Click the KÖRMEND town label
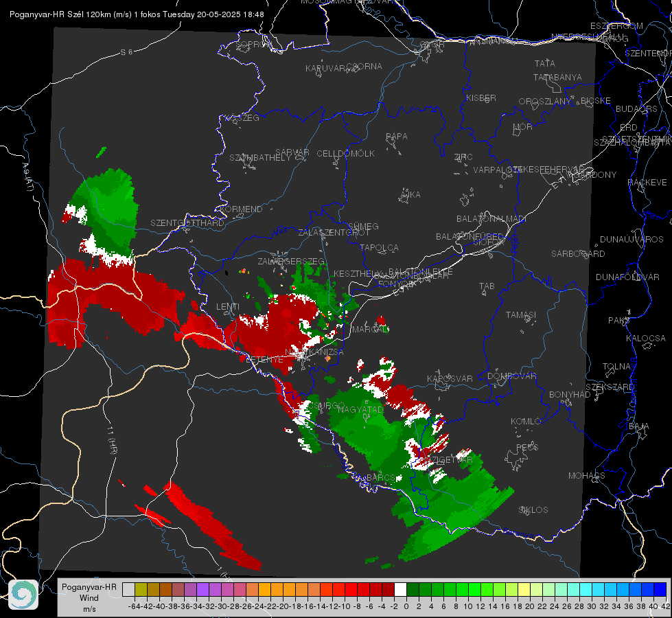Image resolution: width=672 pixels, height=618 pixels. (x=241, y=209)
